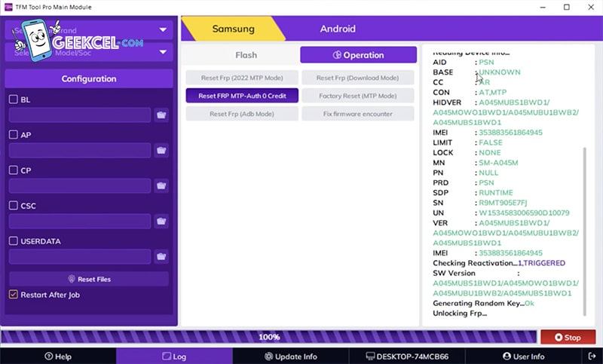Viewport: 603px width, 364px height.
Task: Click the 1,TRIGGERED reactivation status text
Action: click(541, 263)
